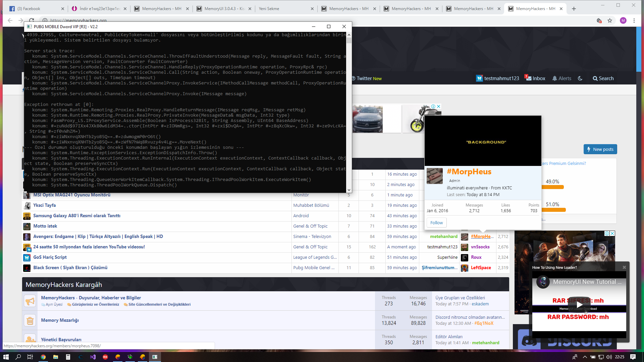Open Visual Studio from the taskbar
The width and height of the screenshot is (644, 362).
pyautogui.click(x=93, y=357)
